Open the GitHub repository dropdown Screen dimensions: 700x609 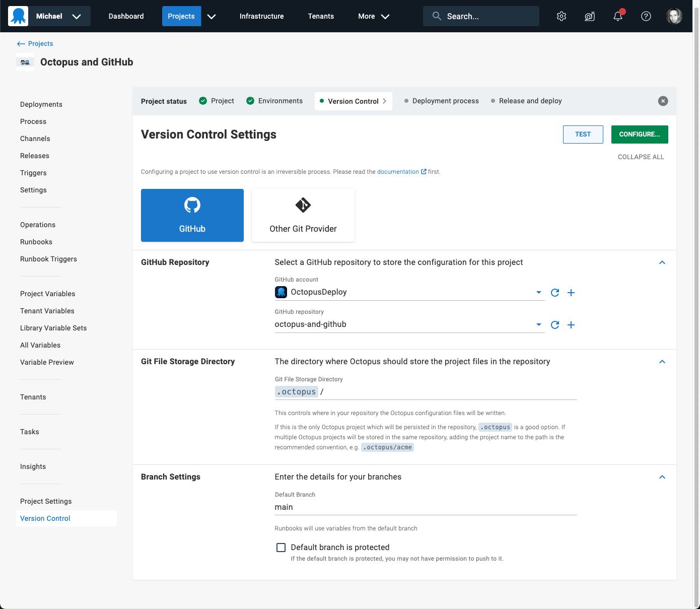click(x=538, y=325)
